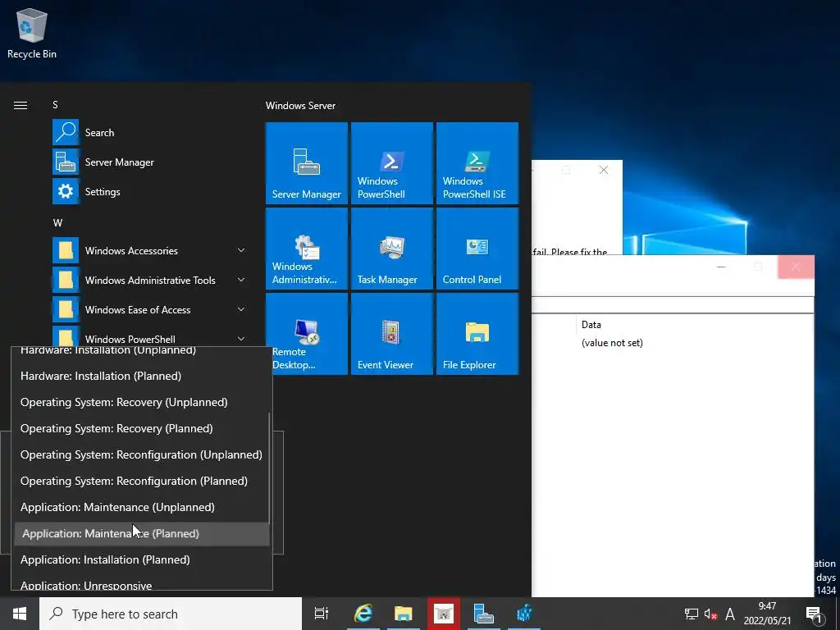Expand Windows Accessories chevron
This screenshot has width=840, height=630.
pyautogui.click(x=241, y=250)
